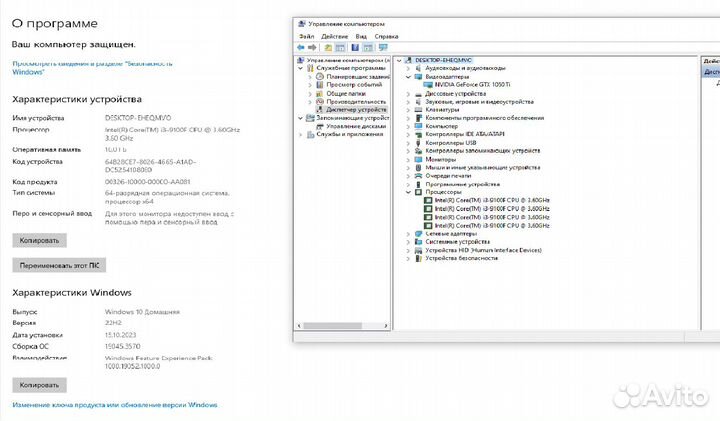720x421 pixels.
Task: Click Копировать under device specifications
Action: (39, 240)
